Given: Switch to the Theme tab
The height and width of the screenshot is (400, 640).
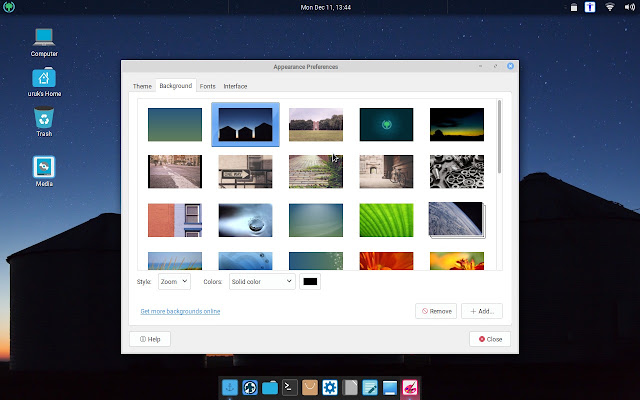Looking at the screenshot, I should [x=142, y=86].
